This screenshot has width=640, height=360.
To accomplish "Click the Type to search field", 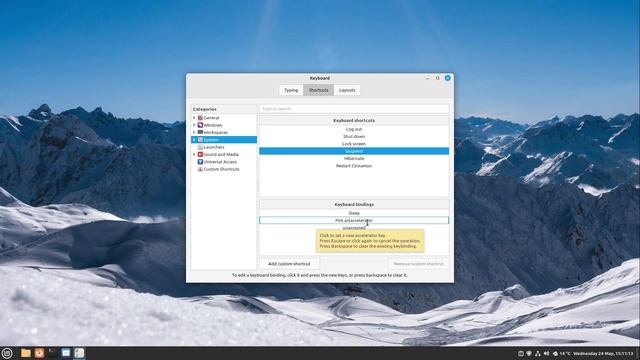I will click(354, 109).
